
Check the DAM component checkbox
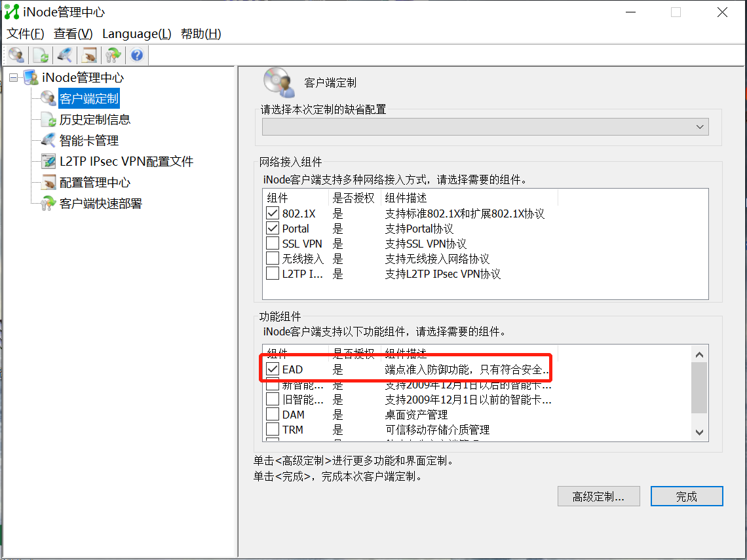[x=273, y=415]
